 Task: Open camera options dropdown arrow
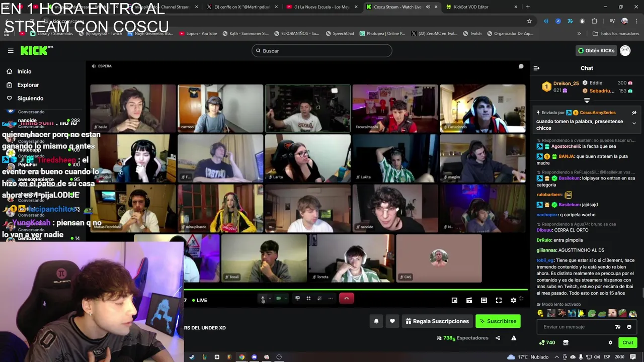[285, 299]
